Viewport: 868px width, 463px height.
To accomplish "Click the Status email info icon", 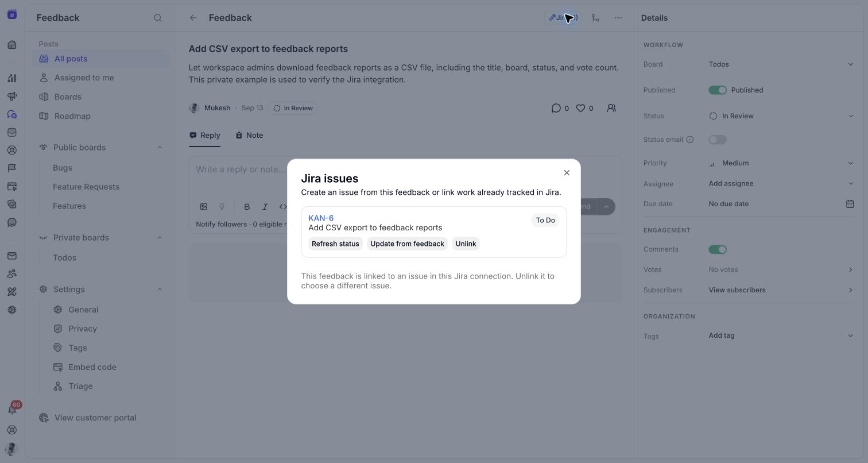I will (x=690, y=140).
